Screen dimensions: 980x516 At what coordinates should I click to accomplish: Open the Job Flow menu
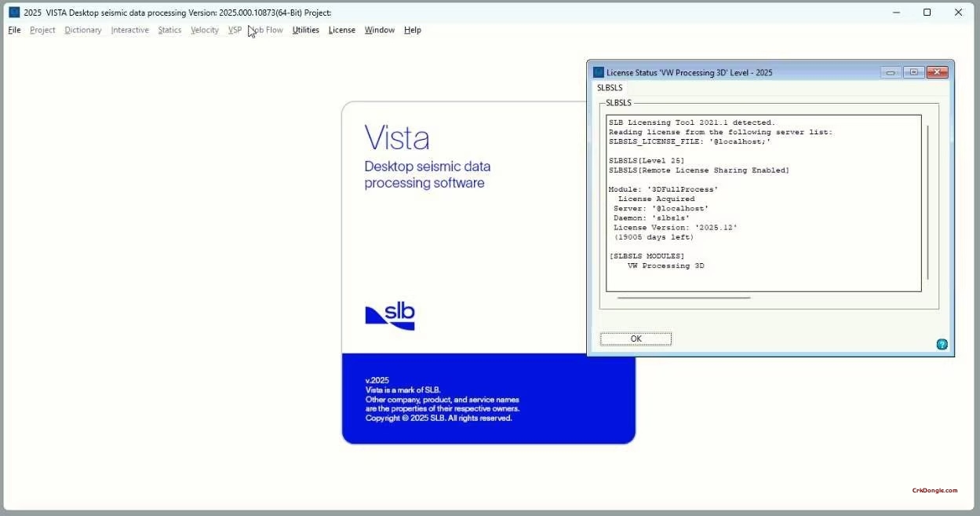(266, 30)
